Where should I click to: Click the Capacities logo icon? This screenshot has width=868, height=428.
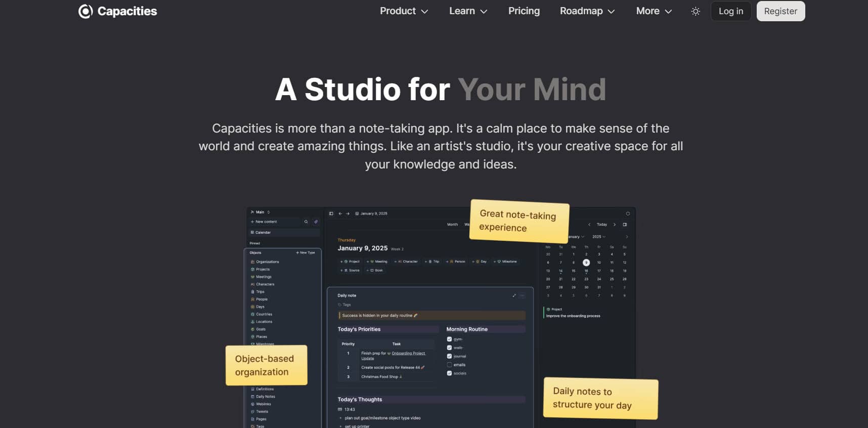click(85, 11)
